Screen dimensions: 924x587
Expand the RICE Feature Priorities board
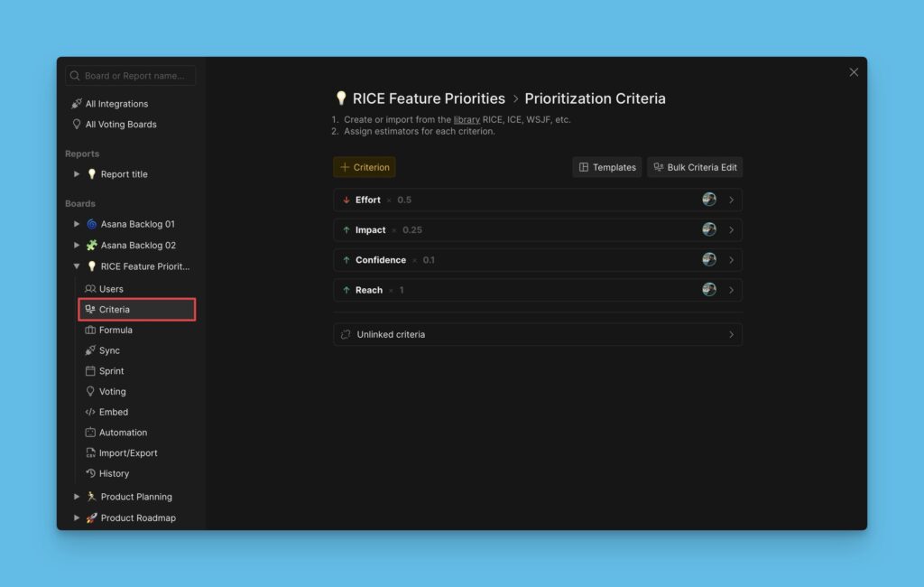(x=77, y=266)
